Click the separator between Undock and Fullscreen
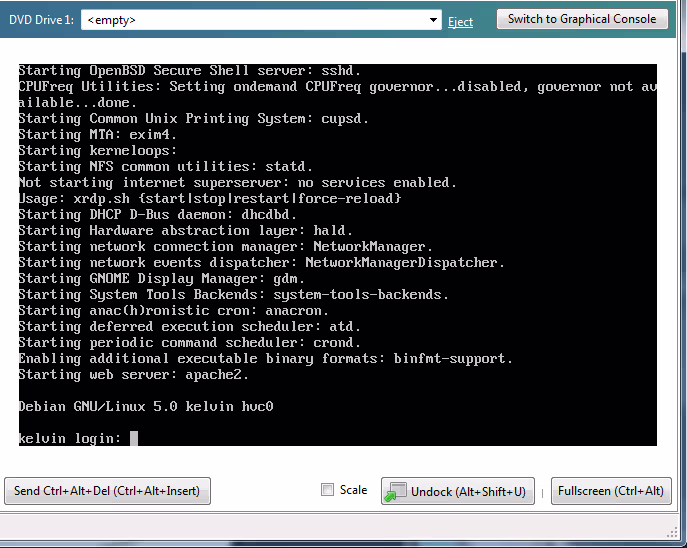The height and width of the screenshot is (548, 687). pyautogui.click(x=543, y=491)
